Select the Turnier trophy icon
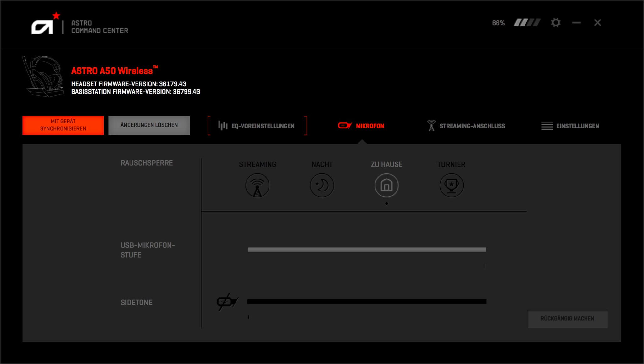The width and height of the screenshot is (644, 364). pyautogui.click(x=451, y=185)
